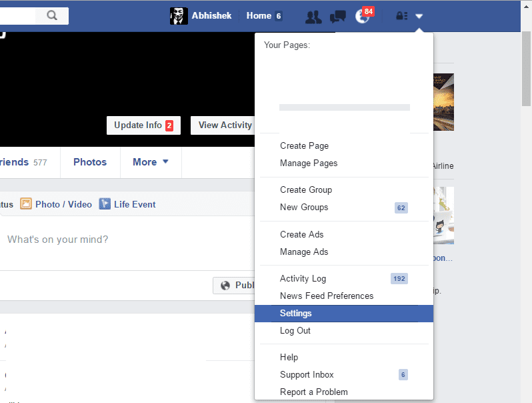Choose Life Event post option
The width and height of the screenshot is (532, 403).
[x=135, y=204]
